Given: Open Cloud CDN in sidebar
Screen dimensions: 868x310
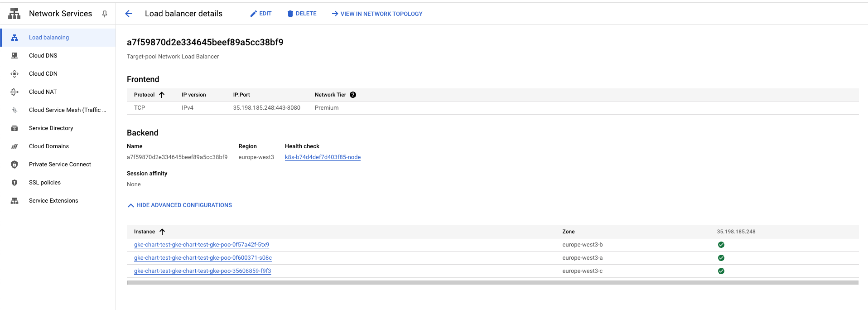Looking at the screenshot, I should (43, 74).
